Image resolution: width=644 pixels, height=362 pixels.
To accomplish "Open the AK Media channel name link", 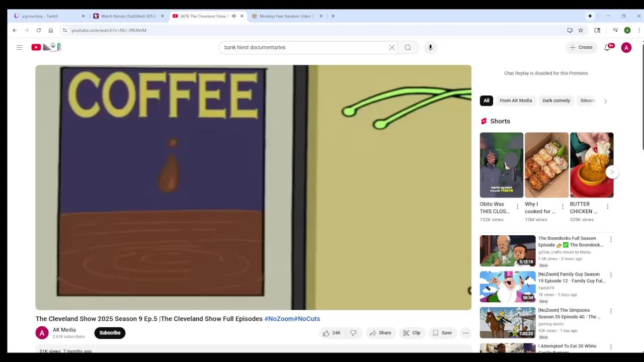I will click(x=64, y=330).
